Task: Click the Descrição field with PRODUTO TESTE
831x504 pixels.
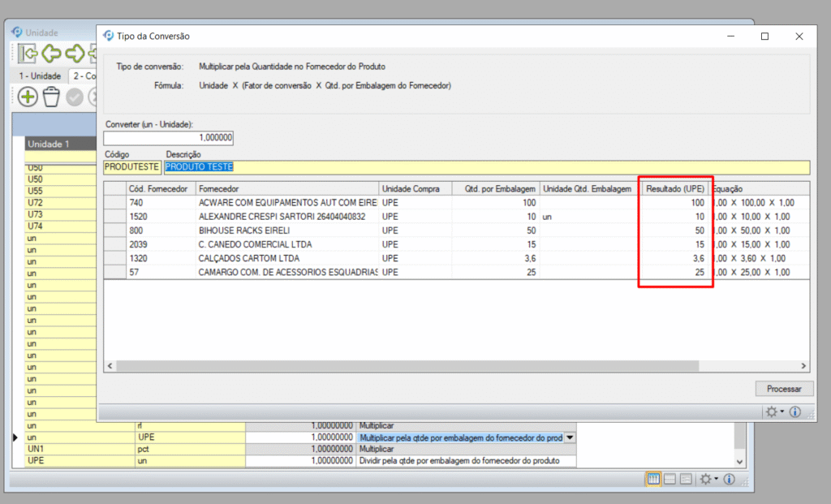Action: tap(485, 167)
